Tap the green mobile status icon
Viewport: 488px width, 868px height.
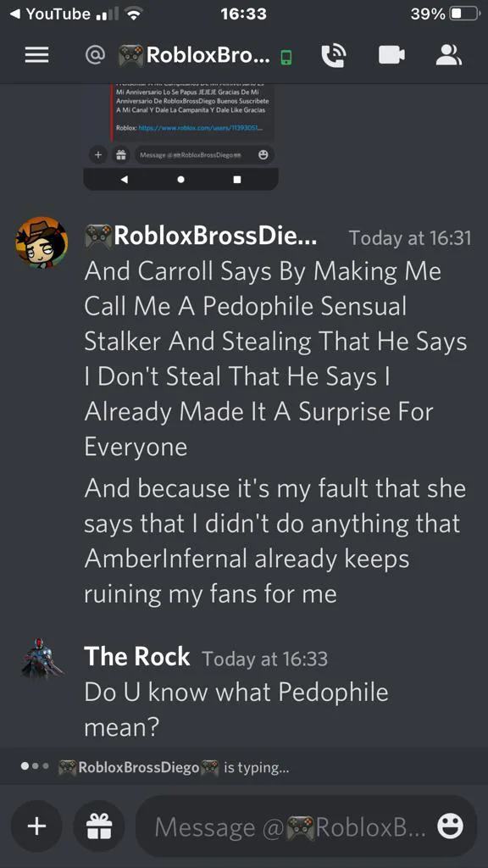click(286, 57)
